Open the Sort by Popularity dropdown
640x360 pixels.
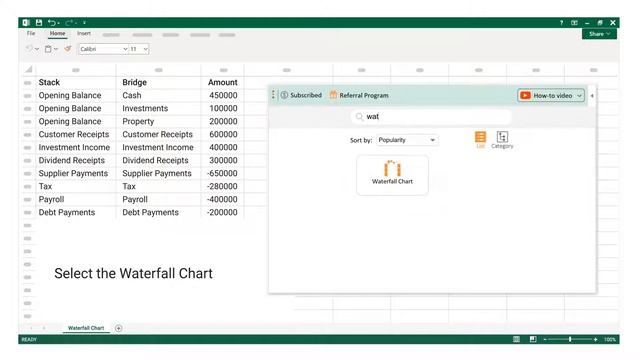click(407, 140)
